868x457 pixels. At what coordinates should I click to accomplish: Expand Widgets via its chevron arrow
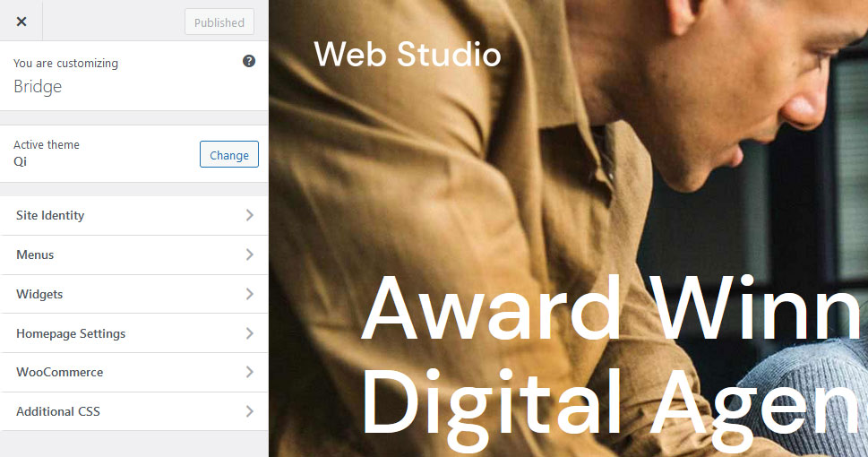tap(250, 294)
